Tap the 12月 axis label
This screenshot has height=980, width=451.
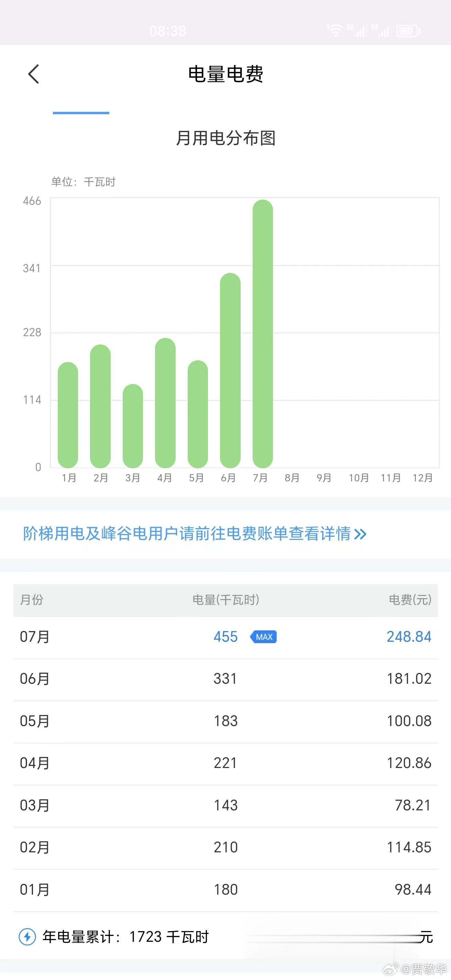(x=423, y=478)
